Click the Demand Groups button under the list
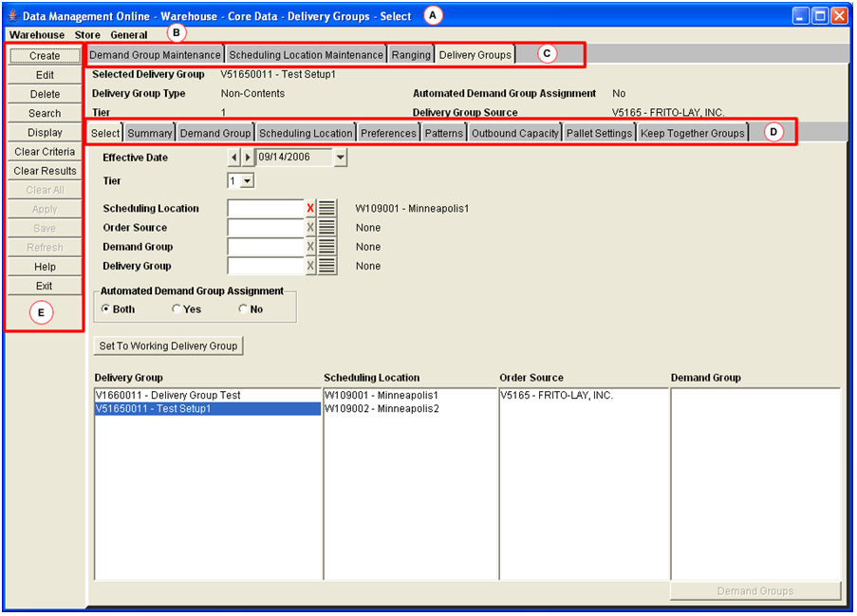 coord(755,591)
